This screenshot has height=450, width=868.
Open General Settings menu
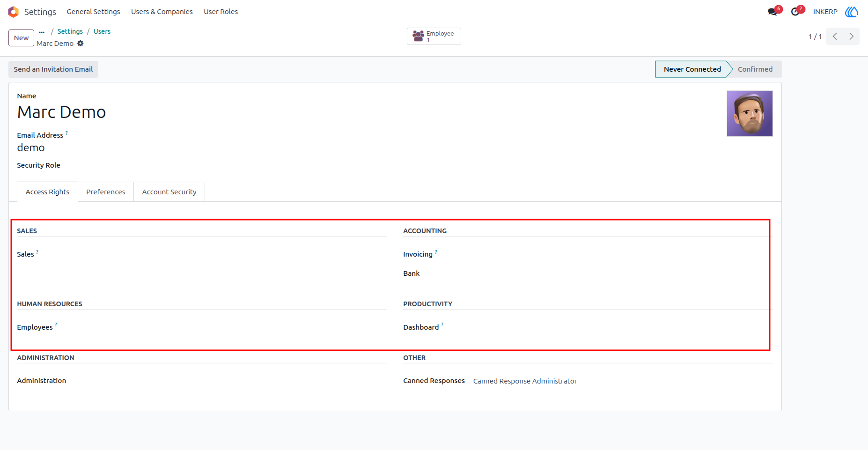tap(93, 12)
